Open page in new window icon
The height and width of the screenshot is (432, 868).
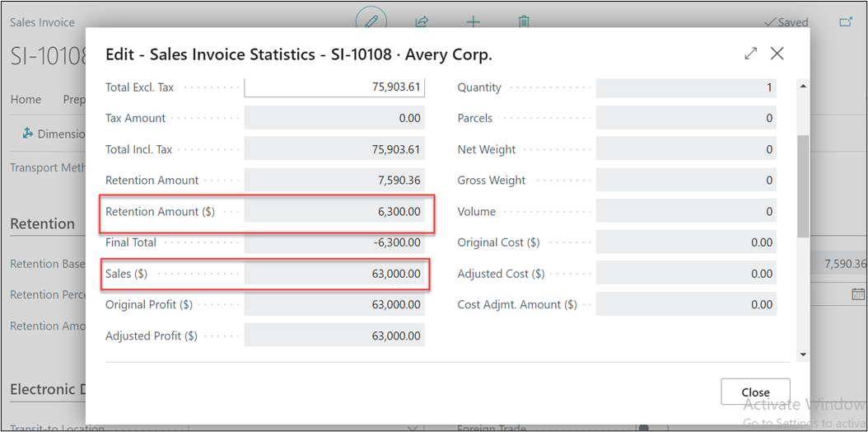click(x=845, y=22)
